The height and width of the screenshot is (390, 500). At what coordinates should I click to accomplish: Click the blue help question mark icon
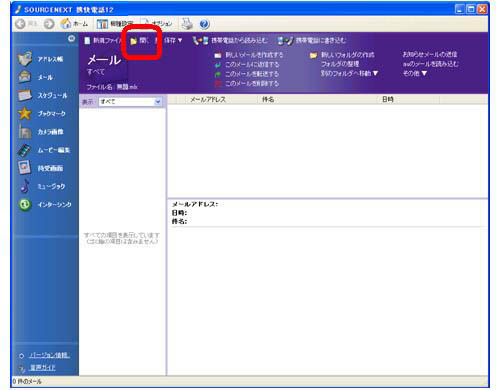pyautogui.click(x=204, y=24)
